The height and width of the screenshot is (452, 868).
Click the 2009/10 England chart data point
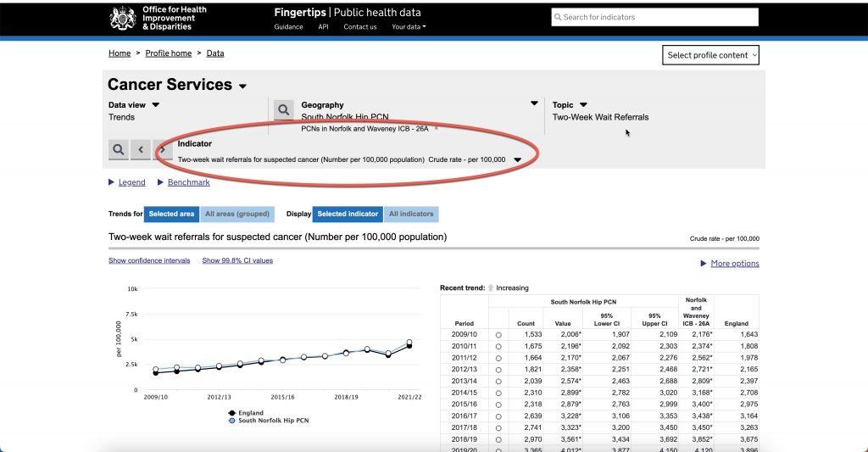click(x=156, y=373)
